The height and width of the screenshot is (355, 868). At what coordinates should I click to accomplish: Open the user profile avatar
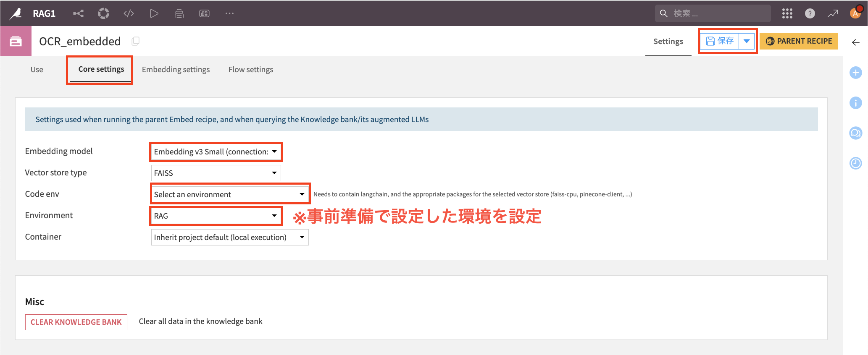point(856,13)
